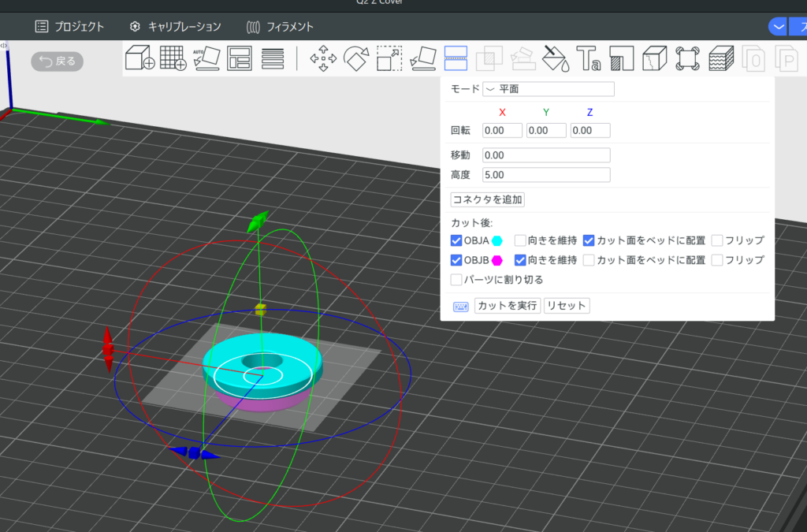Screen dimensions: 807x532
Task: Uncheck the OBJA checkbox
Action: pyautogui.click(x=456, y=240)
